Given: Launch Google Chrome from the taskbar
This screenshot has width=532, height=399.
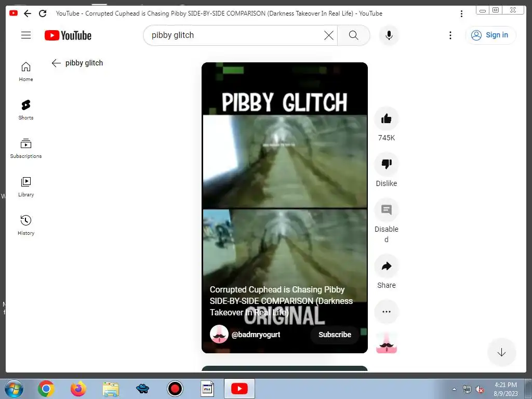Looking at the screenshot, I should pyautogui.click(x=46, y=389).
